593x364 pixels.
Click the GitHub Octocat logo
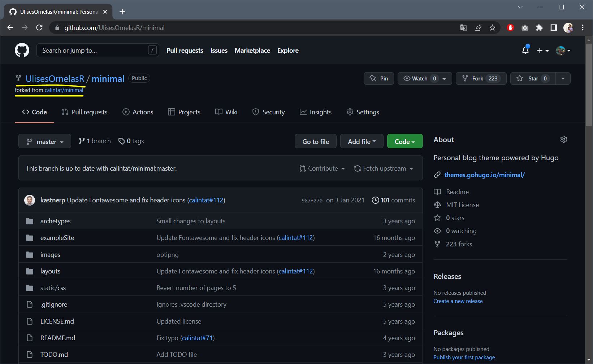pos(22,50)
